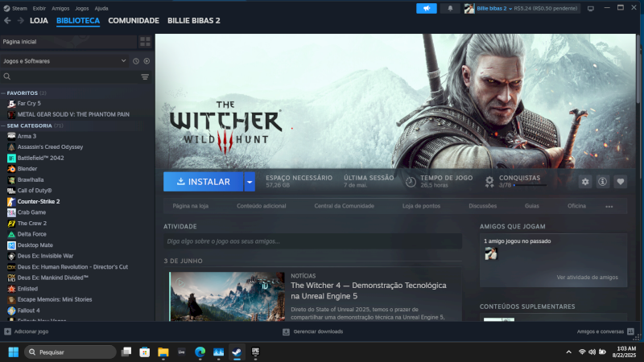Toggle library grid view icon

145,42
